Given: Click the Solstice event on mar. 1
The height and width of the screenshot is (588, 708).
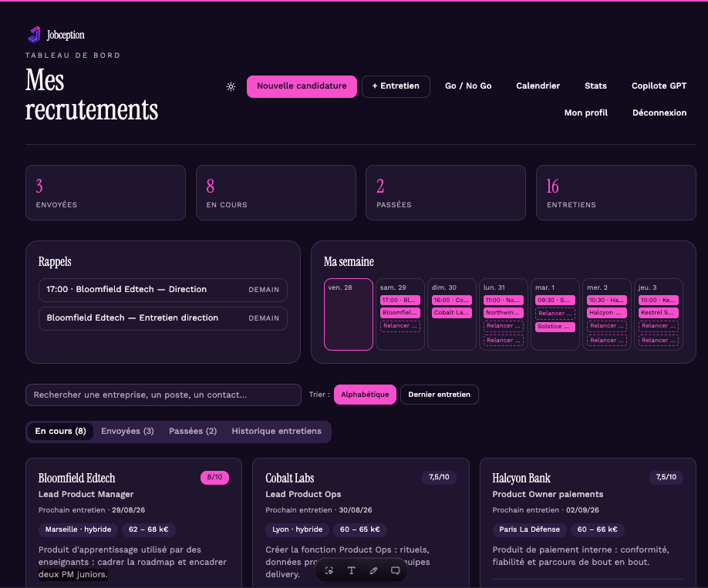Looking at the screenshot, I should [555, 327].
